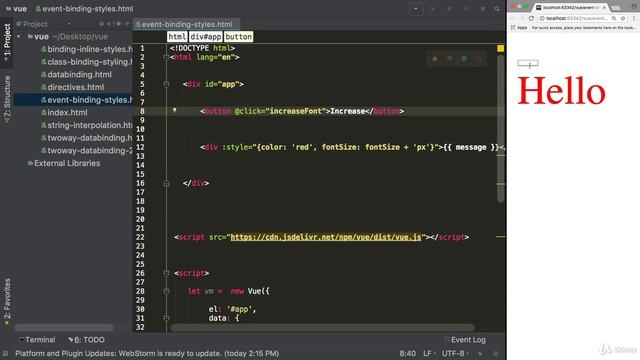The height and width of the screenshot is (360, 640).
Task: Click the html breadcrumb in editor
Action: (177, 37)
